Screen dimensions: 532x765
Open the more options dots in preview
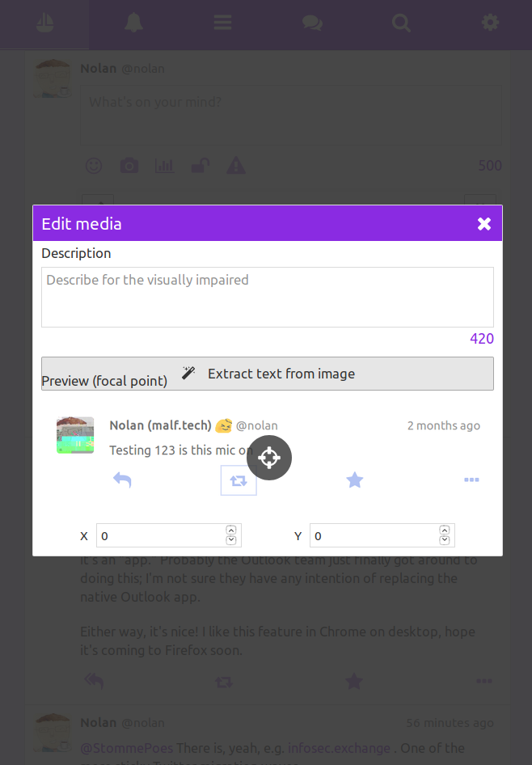coord(471,480)
